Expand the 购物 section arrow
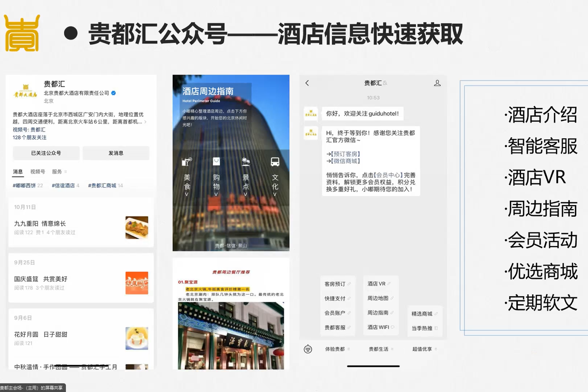The image size is (588, 392). pos(216,194)
